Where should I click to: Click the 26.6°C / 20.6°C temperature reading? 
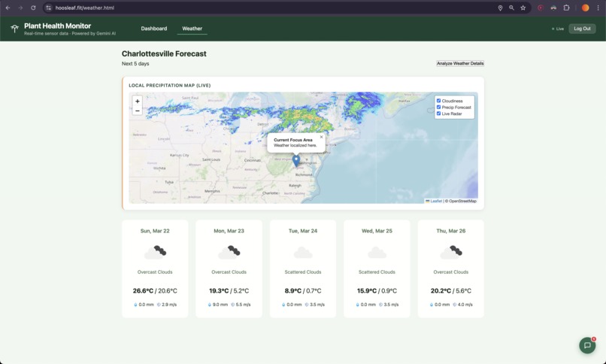pos(155,290)
